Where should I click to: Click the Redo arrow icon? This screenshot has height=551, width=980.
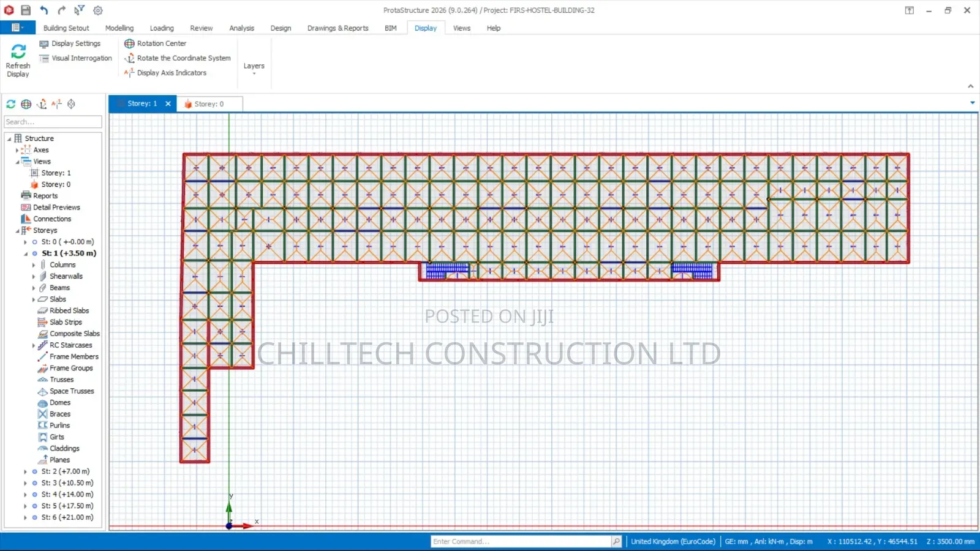point(61,10)
